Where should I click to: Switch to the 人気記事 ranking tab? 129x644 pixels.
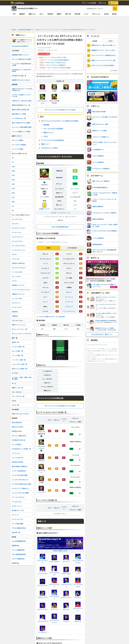coord(94,41)
